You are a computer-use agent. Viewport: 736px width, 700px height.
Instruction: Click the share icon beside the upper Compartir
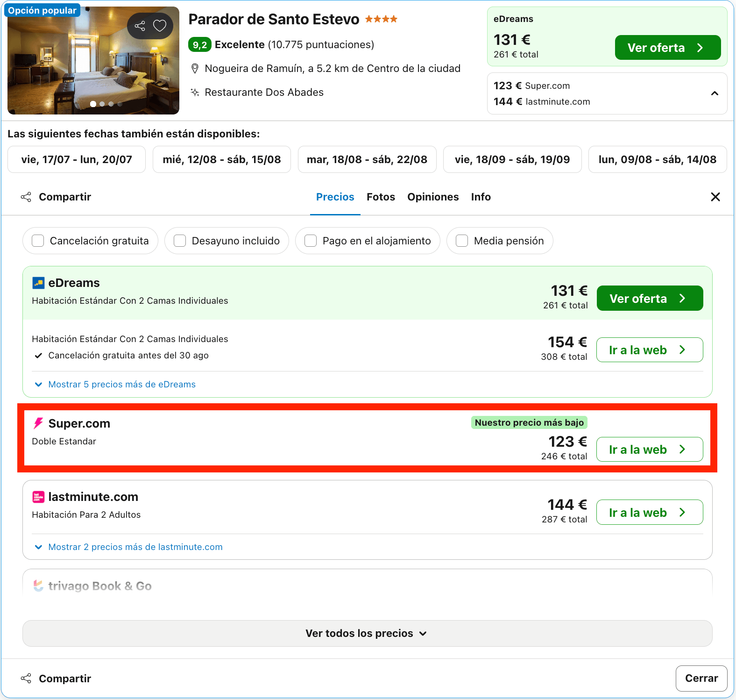[26, 197]
